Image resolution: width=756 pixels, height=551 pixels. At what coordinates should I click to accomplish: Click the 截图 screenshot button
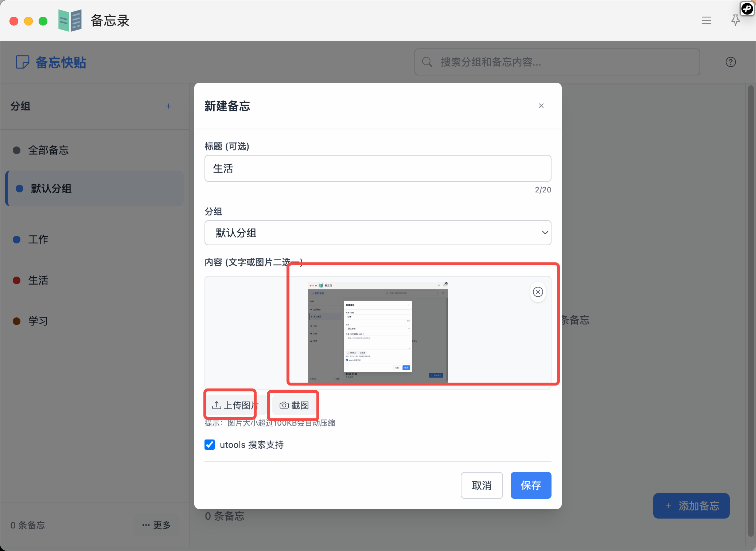[x=294, y=405]
